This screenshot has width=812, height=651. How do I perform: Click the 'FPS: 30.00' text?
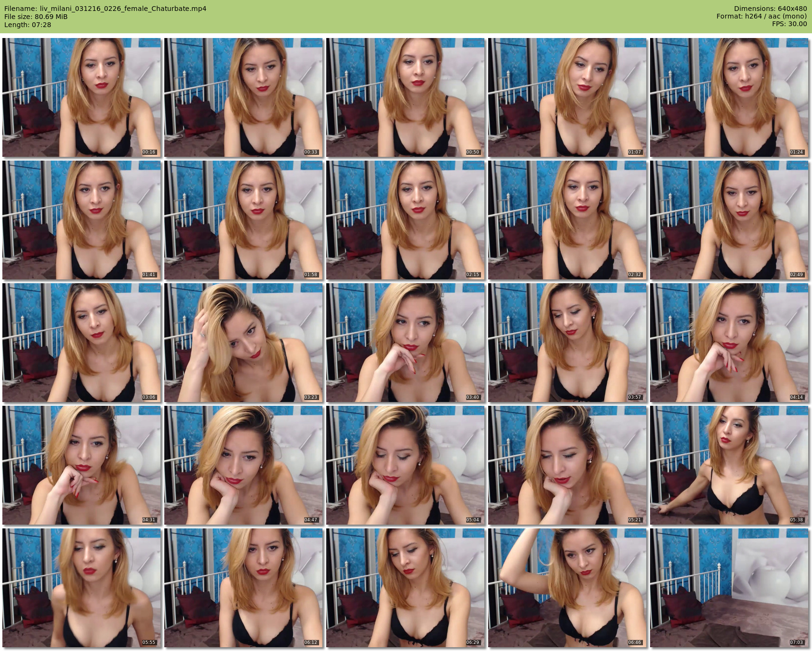(x=790, y=24)
